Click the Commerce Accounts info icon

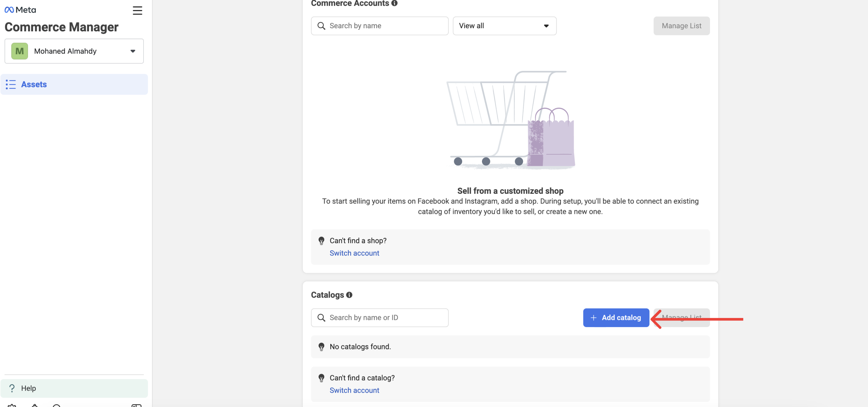[394, 3]
